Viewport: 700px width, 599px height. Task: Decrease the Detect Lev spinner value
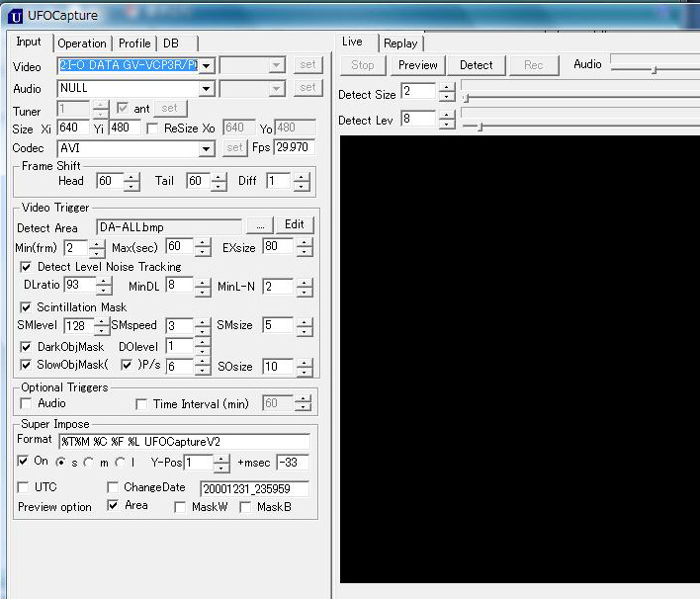447,125
